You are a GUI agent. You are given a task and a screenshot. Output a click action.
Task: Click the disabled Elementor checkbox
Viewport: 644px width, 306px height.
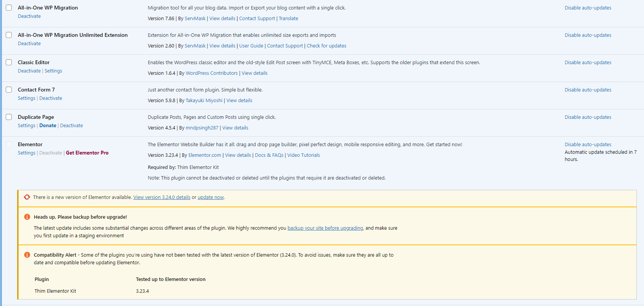9,144
